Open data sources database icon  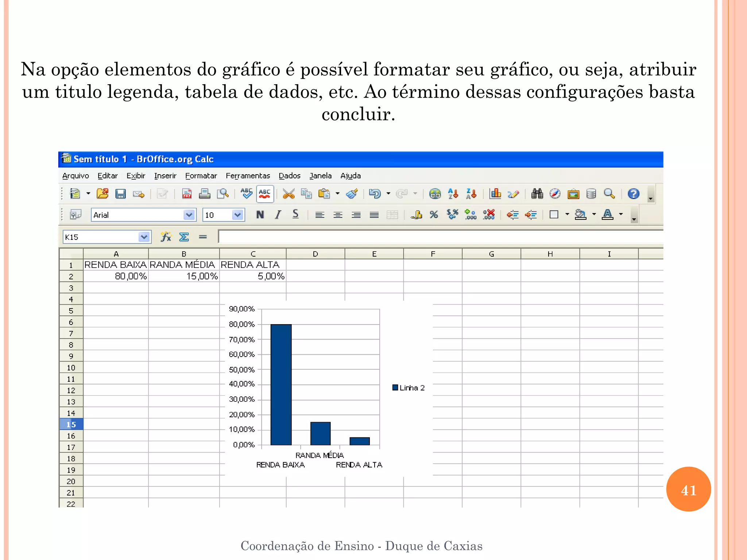(591, 194)
